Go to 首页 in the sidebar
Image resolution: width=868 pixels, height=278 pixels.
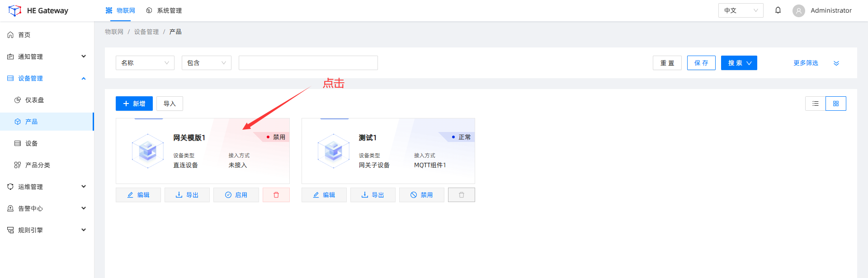pyautogui.click(x=47, y=35)
